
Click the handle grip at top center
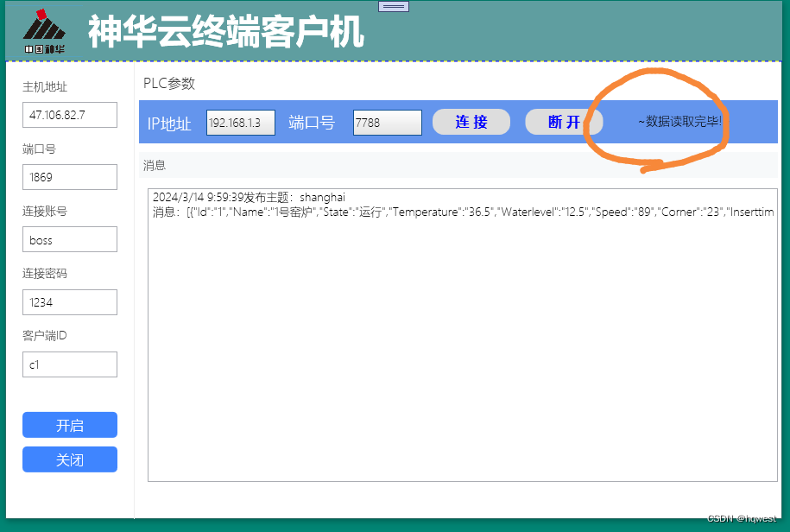click(x=394, y=6)
